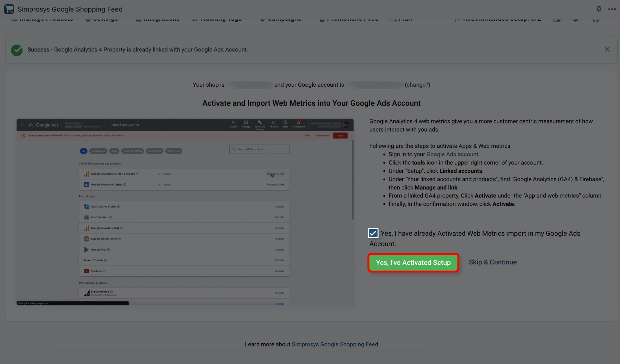Click the 'Learn more about' footer text

[x=267, y=344]
